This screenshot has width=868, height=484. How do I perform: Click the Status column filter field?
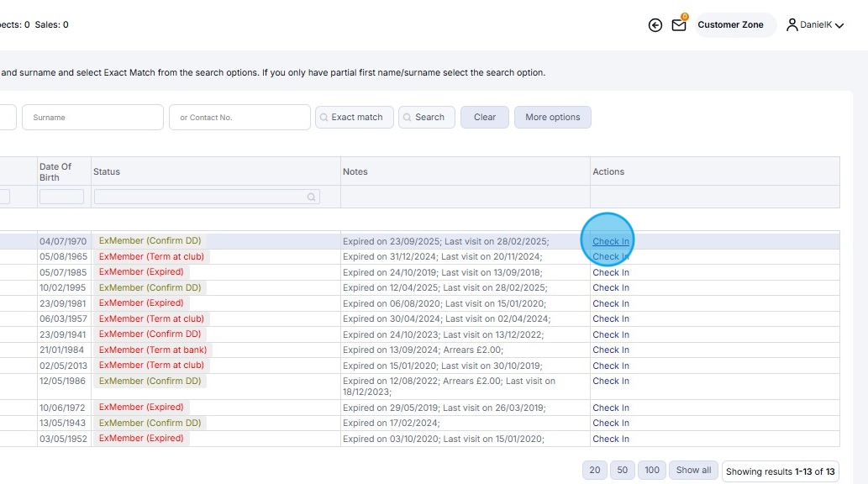tap(207, 197)
